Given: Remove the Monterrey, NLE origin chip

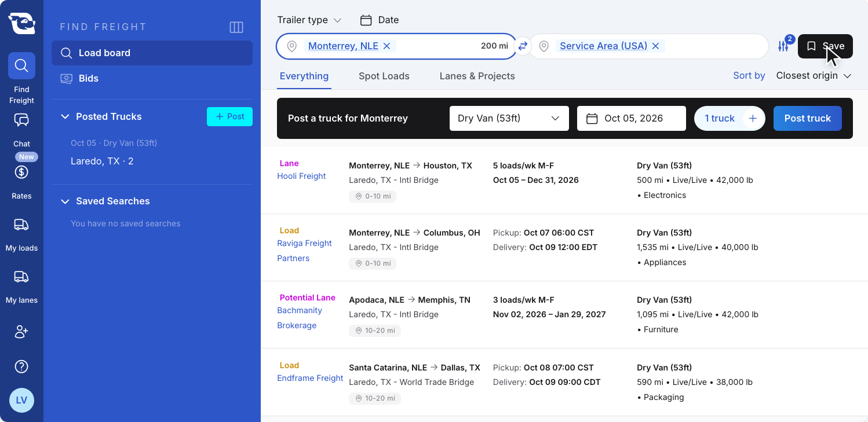Looking at the screenshot, I should (x=387, y=46).
